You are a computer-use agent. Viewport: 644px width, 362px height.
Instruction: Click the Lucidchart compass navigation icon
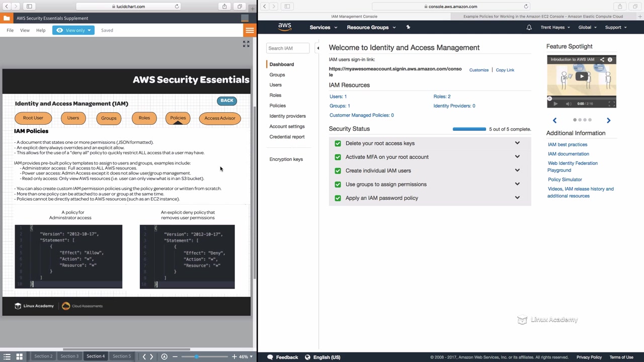[x=164, y=356]
